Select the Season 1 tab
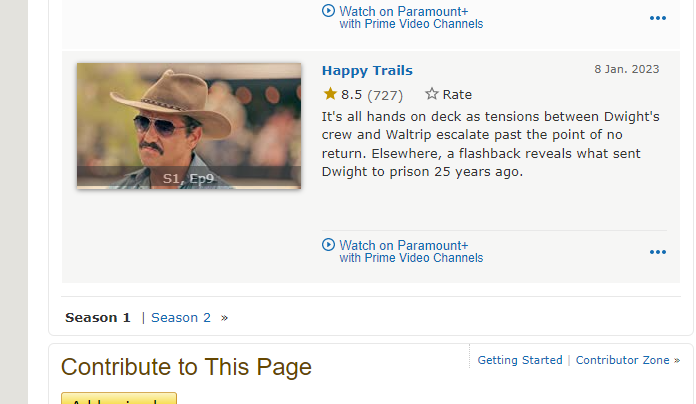The height and width of the screenshot is (404, 696). [x=98, y=318]
